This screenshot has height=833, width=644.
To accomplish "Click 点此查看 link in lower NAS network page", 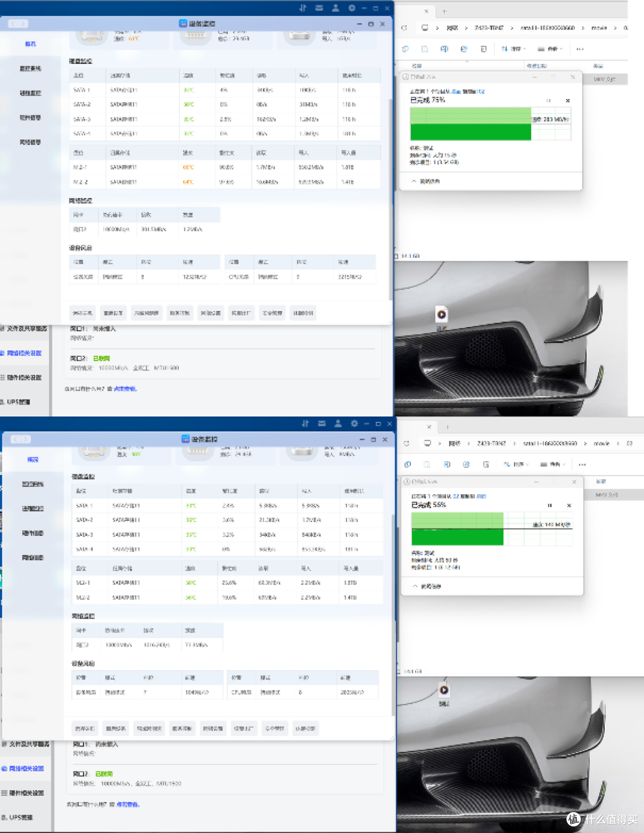I will (x=128, y=804).
